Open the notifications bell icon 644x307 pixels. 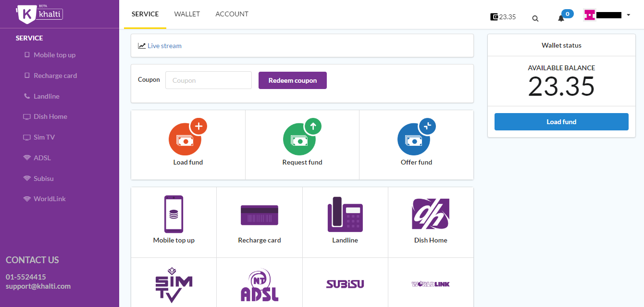(561, 18)
